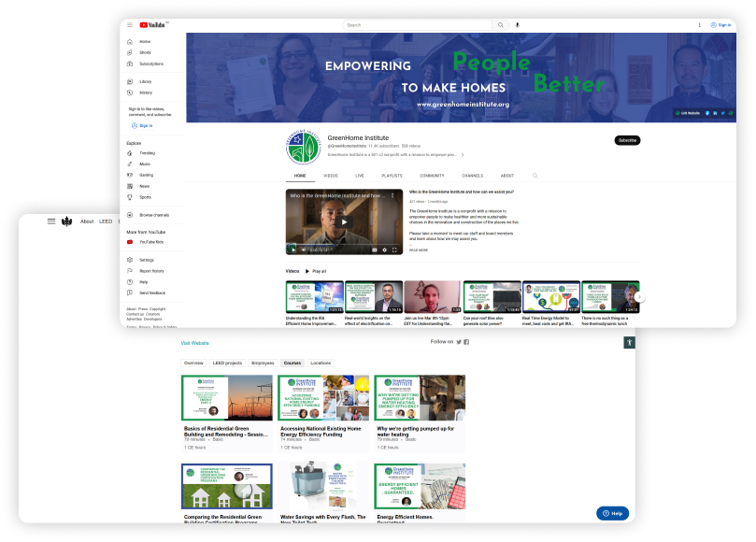Open Trending under Explore
Image resolution: width=756 pixels, height=542 pixels.
[142, 153]
